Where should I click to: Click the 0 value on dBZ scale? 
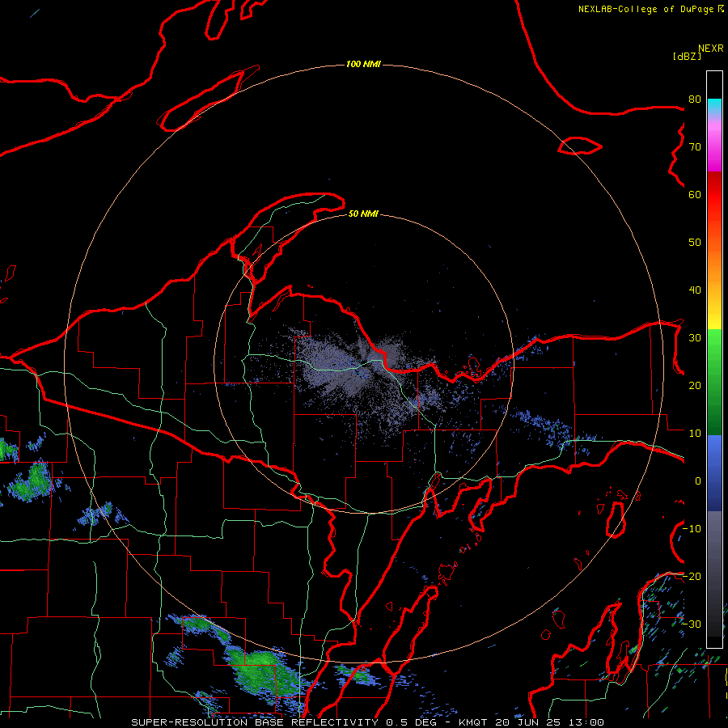click(698, 481)
